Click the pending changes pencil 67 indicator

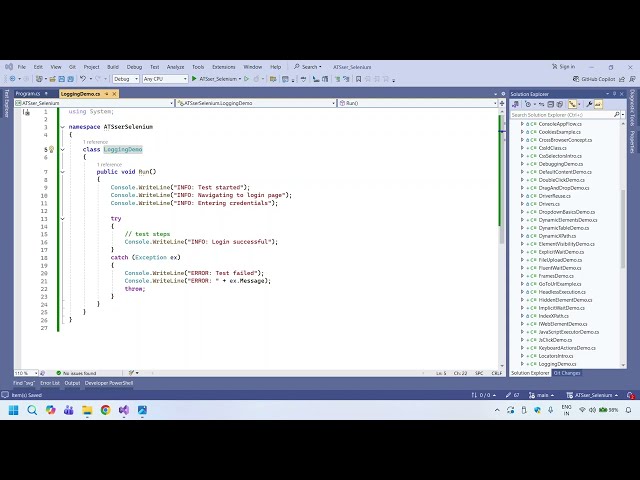[x=512, y=395]
